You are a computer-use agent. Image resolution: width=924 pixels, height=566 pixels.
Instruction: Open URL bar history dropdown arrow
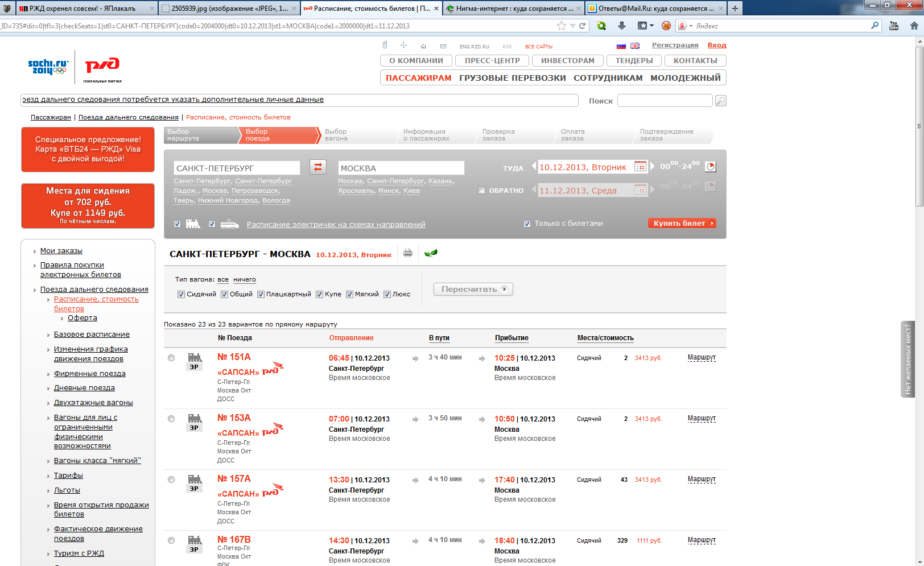[x=573, y=26]
